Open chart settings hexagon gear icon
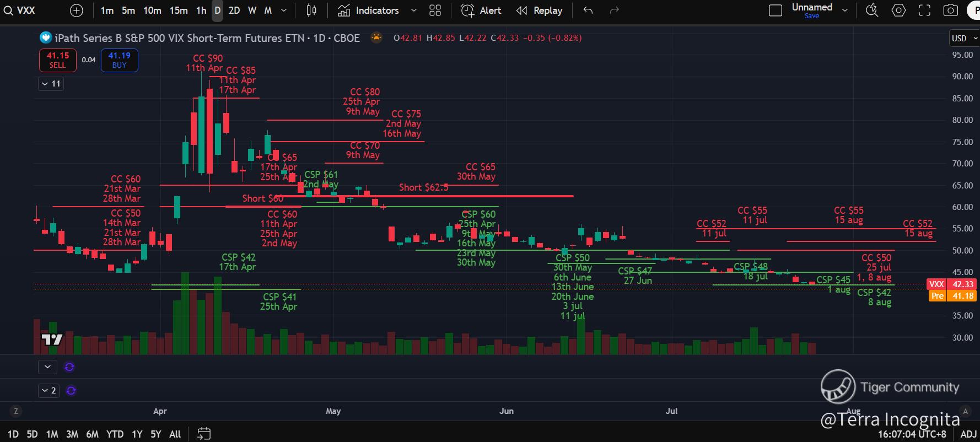Screen dimensions: 980x442 898,10
